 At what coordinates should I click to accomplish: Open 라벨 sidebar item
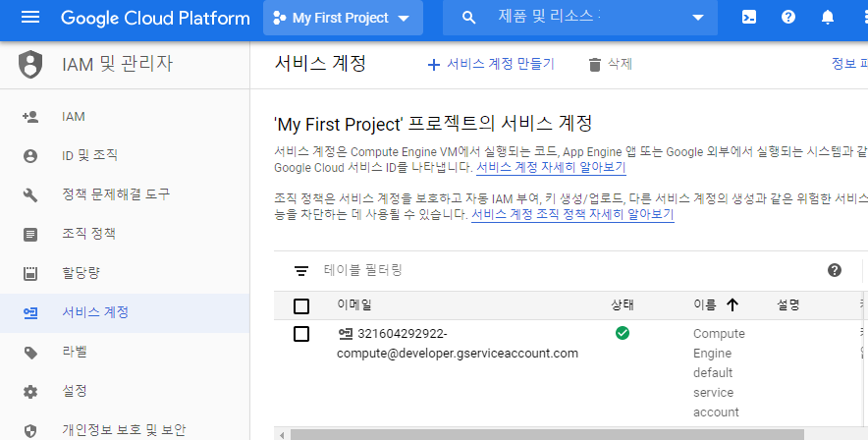click(x=125, y=352)
